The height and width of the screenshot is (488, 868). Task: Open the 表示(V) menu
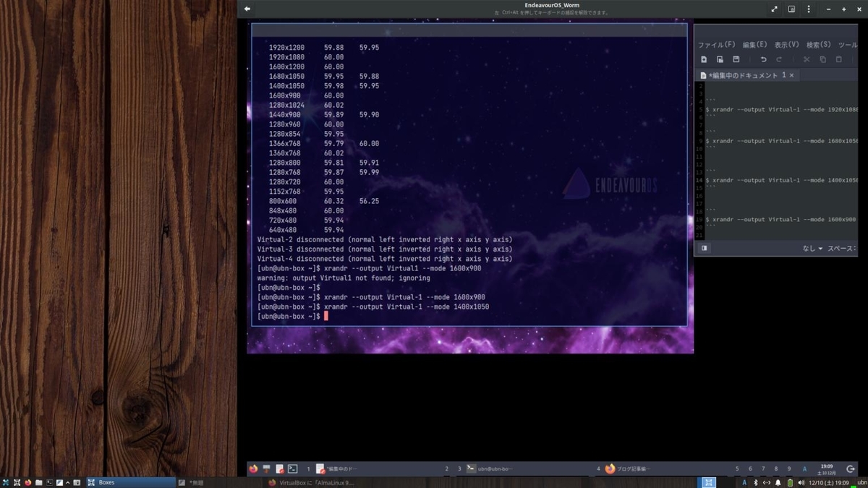pyautogui.click(x=786, y=45)
